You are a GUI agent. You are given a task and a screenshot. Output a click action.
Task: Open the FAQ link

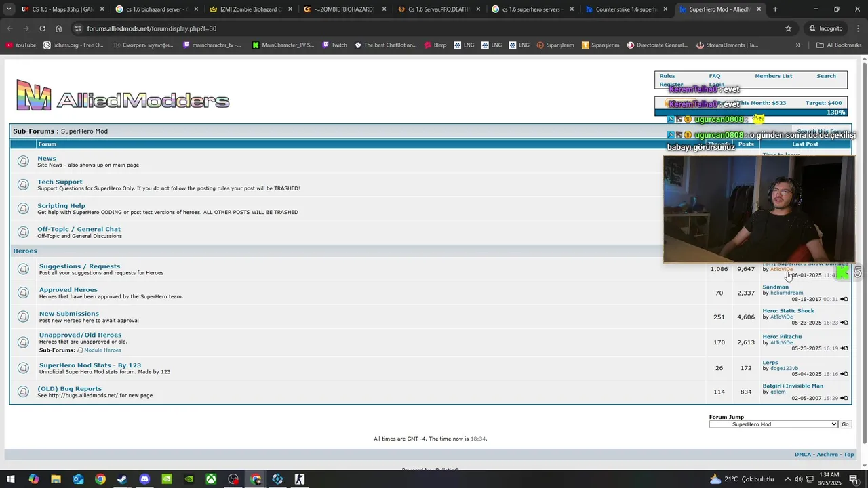715,76
